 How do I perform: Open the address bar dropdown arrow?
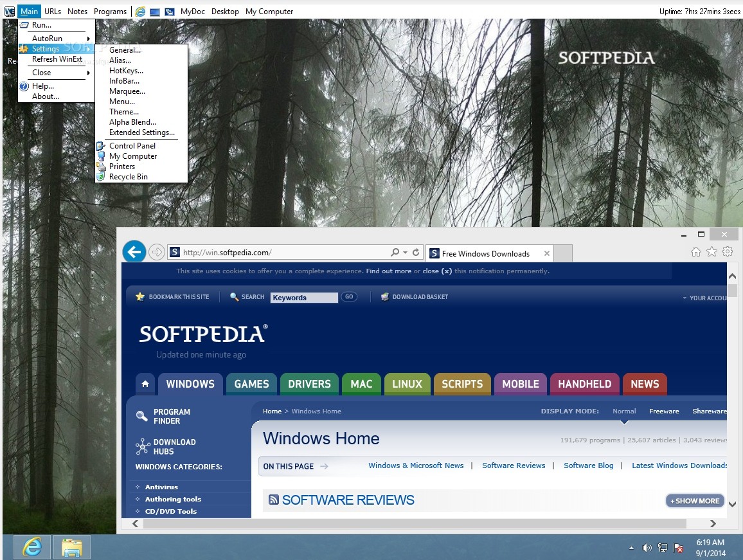tap(405, 252)
